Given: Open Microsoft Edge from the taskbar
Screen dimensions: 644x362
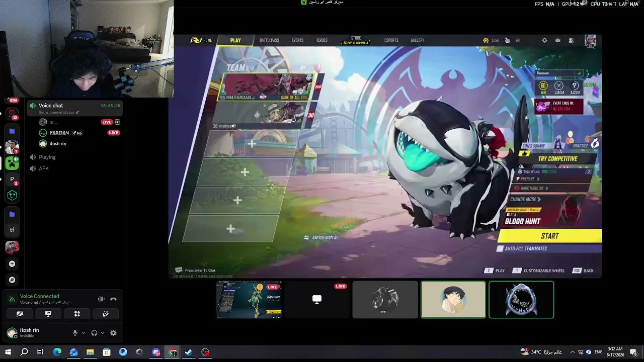Looking at the screenshot, I should click(57, 352).
